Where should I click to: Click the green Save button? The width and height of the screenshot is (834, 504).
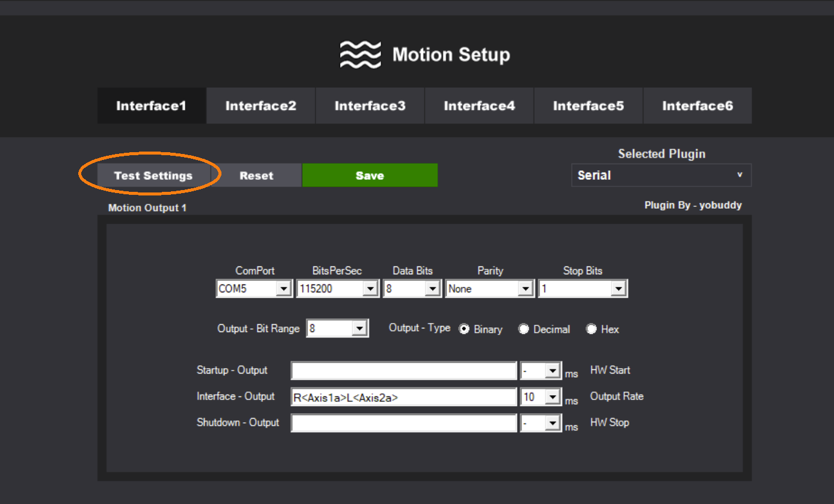[x=369, y=176]
